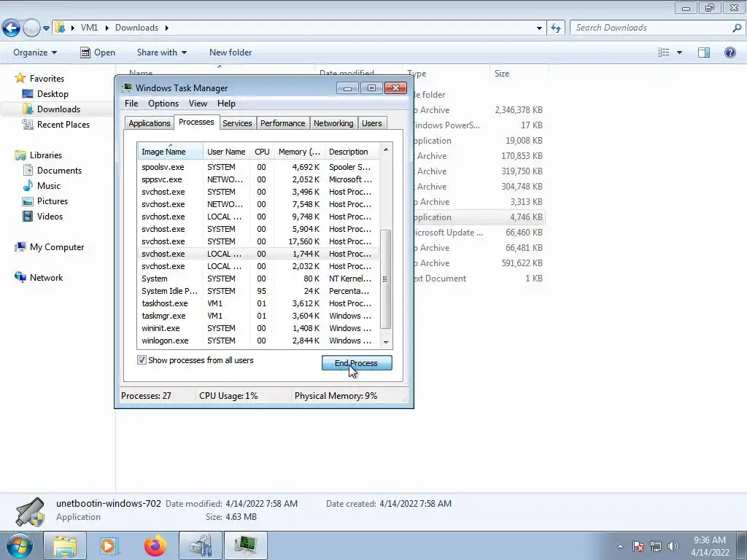
Task: Open Explorer help icon
Action: pos(729,52)
